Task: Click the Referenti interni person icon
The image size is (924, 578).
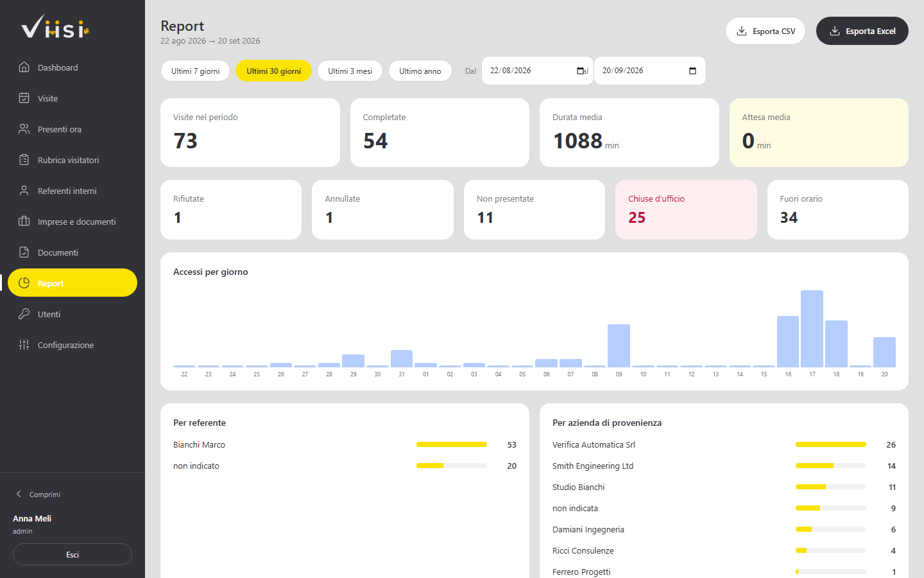Action: point(24,190)
